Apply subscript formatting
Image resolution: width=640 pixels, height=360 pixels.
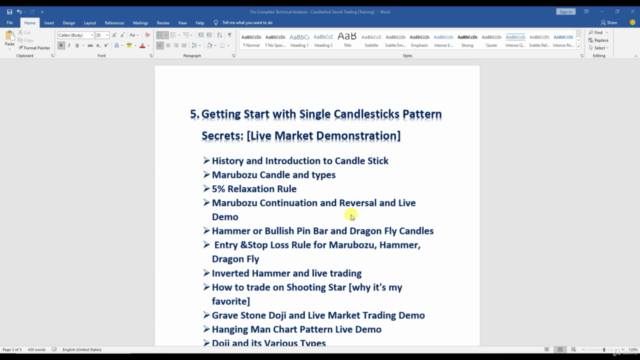click(x=98, y=46)
